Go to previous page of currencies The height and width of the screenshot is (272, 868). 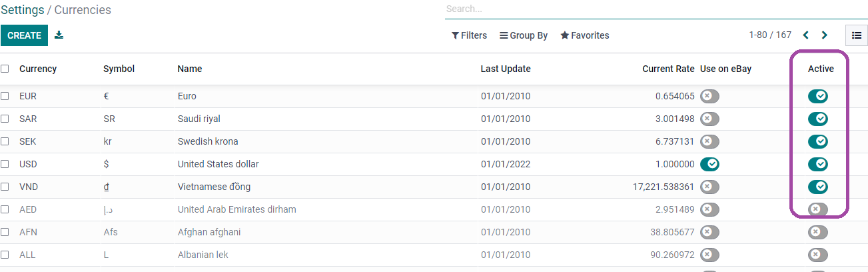806,35
